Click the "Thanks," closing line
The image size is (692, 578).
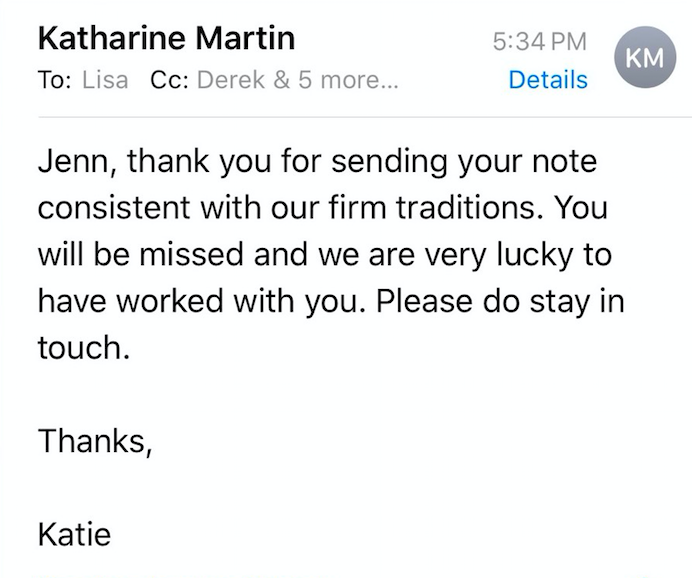click(x=95, y=440)
